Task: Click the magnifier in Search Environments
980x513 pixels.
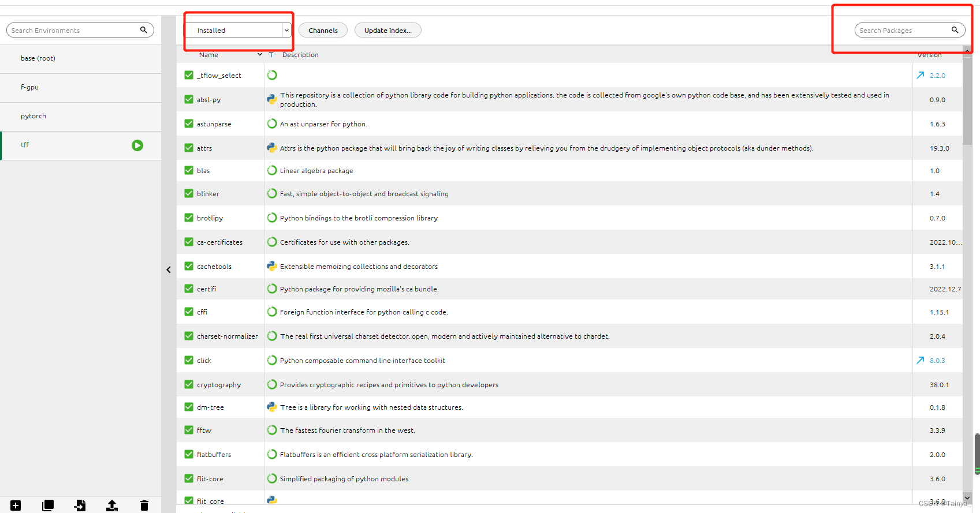Action: click(143, 30)
